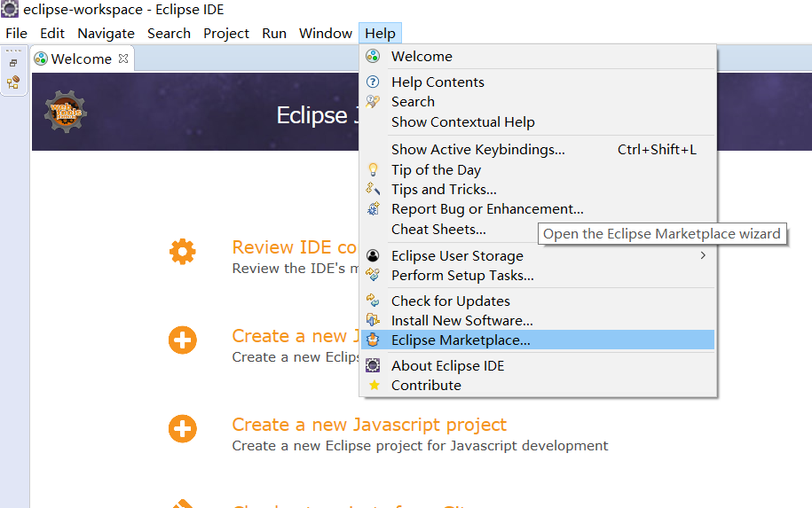812x508 pixels.
Task: Click the Tip of the Day lightbulb icon
Action: point(373,169)
